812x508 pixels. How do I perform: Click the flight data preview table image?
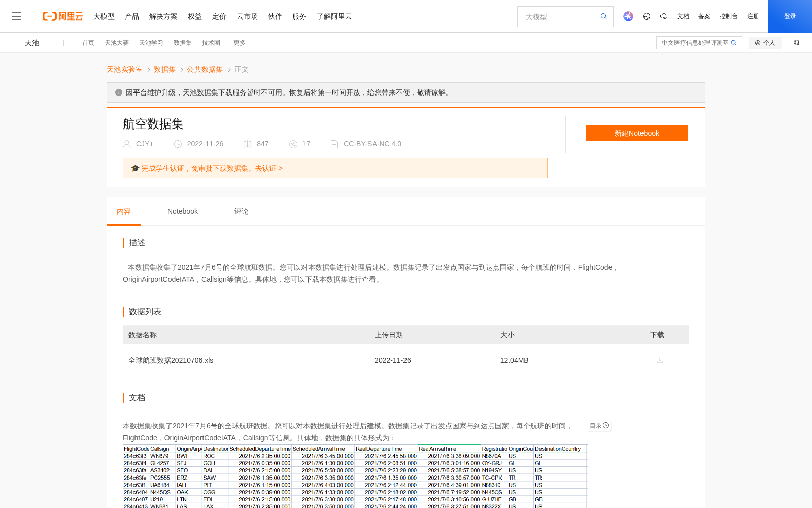(355, 476)
